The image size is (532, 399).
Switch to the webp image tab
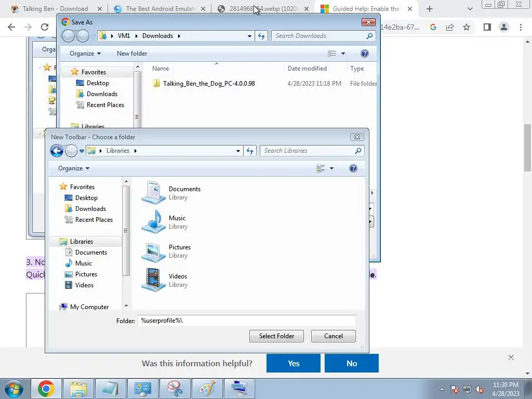pos(263,9)
